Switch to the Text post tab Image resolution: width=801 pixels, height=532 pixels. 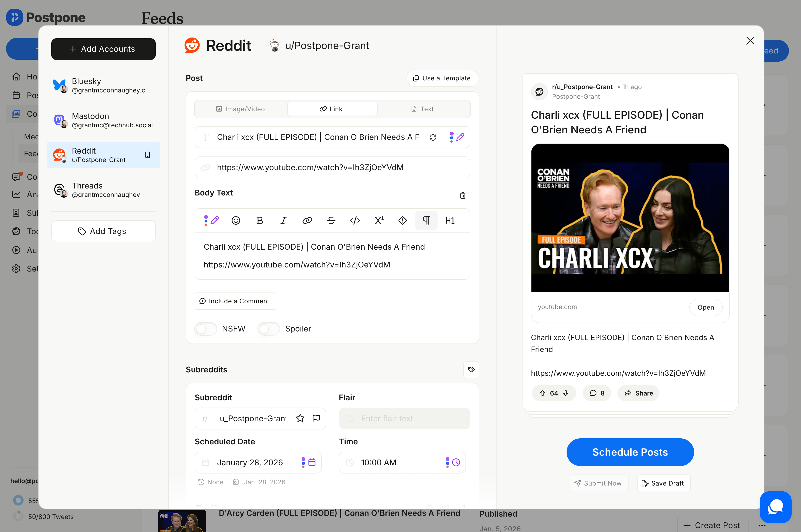point(423,109)
